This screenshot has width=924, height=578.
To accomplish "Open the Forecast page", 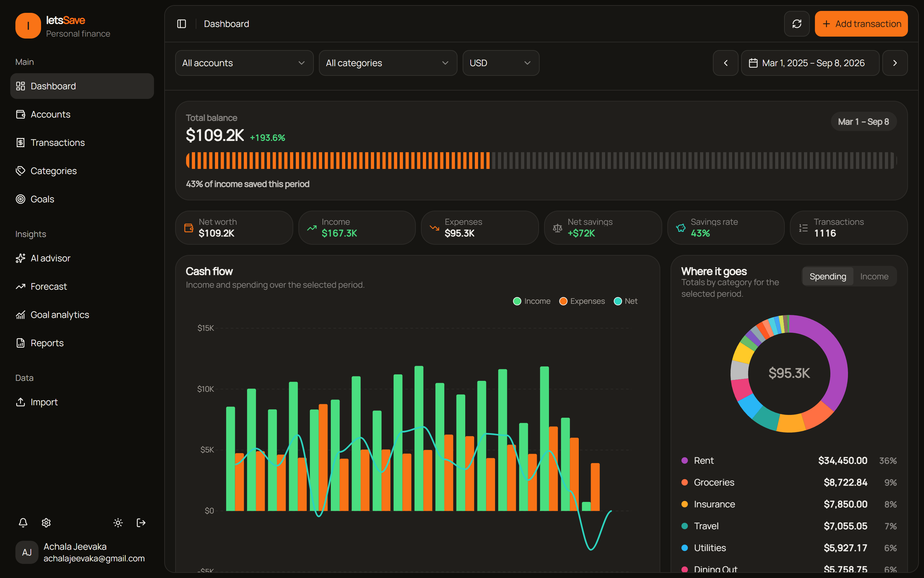I will [x=82, y=286].
